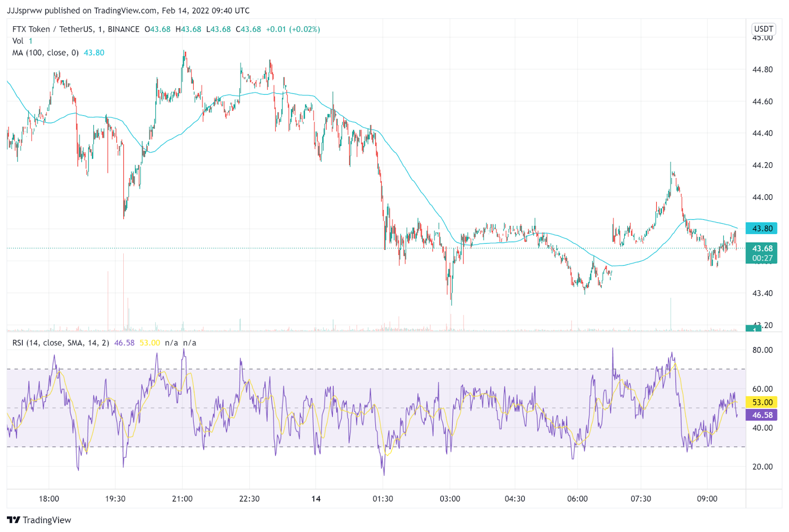Click the 44.80 price axis label
This screenshot has width=789, height=532.
coord(762,70)
